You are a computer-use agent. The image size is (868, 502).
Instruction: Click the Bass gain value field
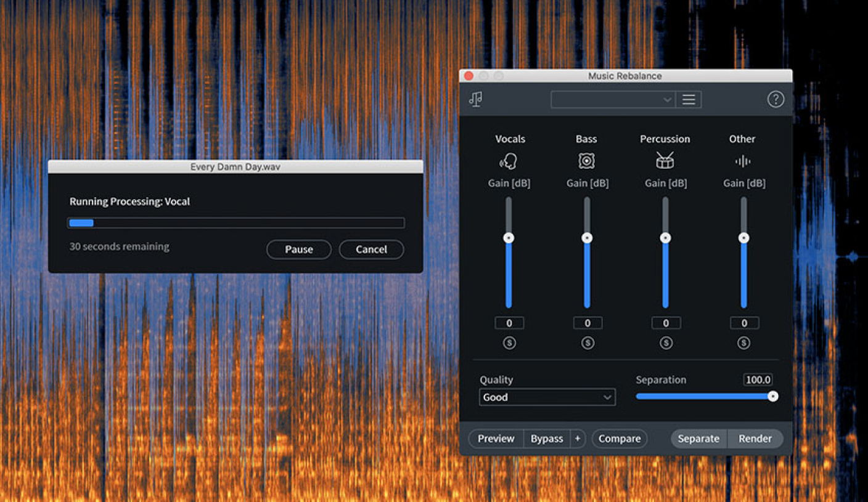(588, 323)
